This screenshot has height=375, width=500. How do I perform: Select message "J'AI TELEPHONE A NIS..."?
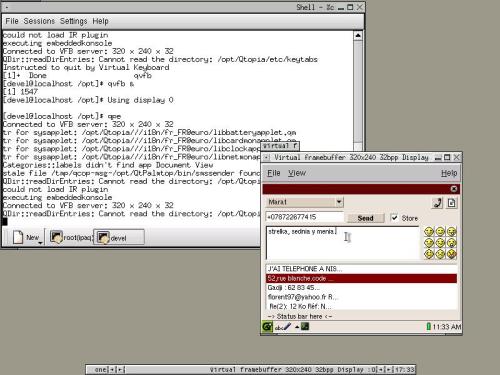click(361, 269)
